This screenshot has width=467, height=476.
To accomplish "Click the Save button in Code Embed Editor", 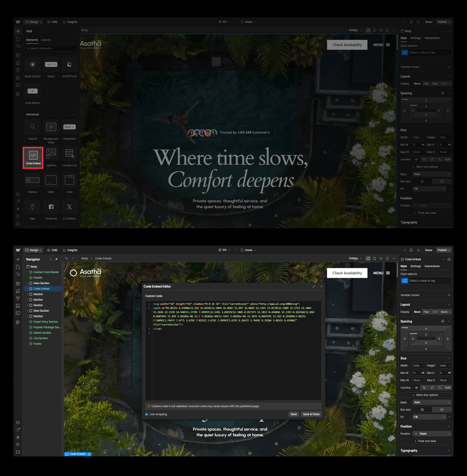I will point(293,414).
